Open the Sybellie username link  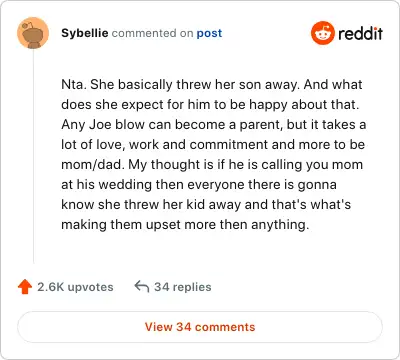coord(85,33)
